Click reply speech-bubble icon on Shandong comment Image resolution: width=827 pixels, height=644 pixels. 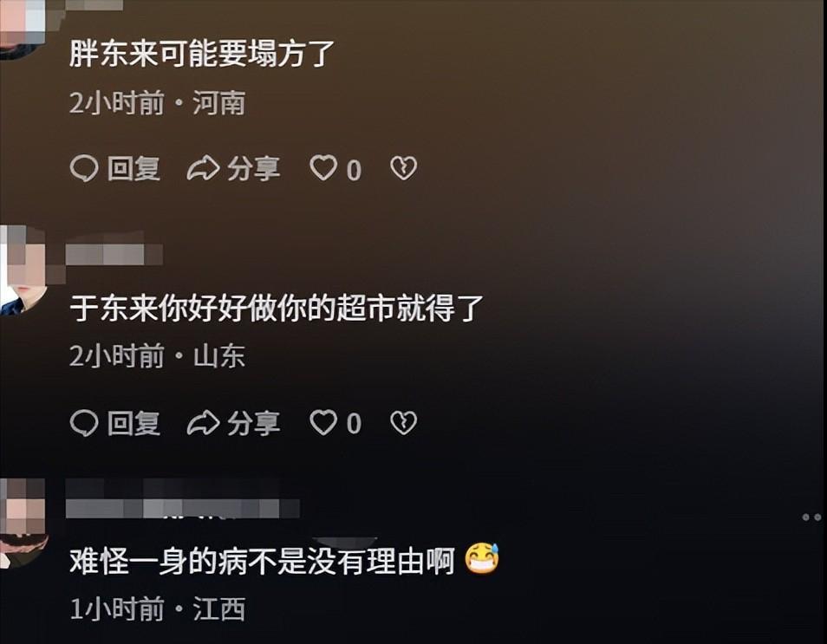84,423
